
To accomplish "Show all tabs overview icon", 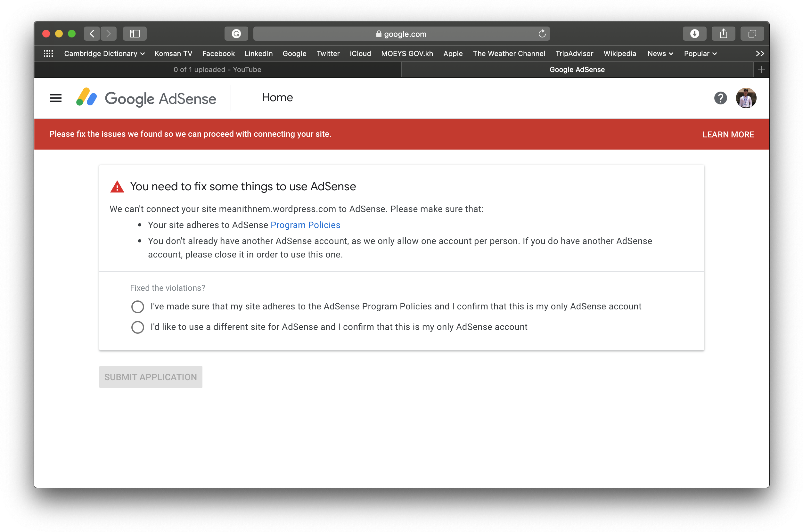I will (752, 34).
